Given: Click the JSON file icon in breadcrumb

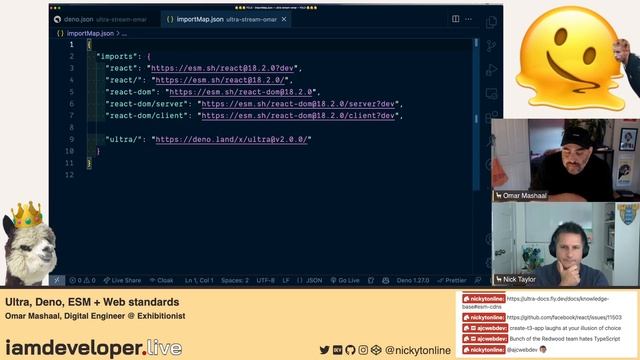Looking at the screenshot, I should [60, 33].
